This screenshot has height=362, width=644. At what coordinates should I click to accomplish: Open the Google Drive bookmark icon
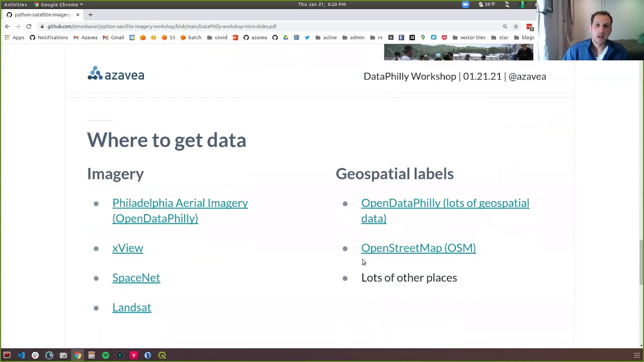(285, 37)
